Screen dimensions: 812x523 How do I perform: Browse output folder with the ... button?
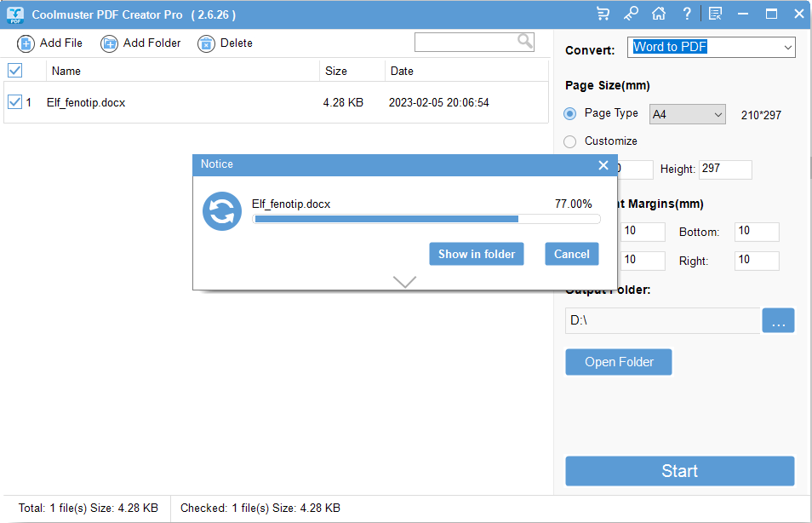(x=778, y=320)
